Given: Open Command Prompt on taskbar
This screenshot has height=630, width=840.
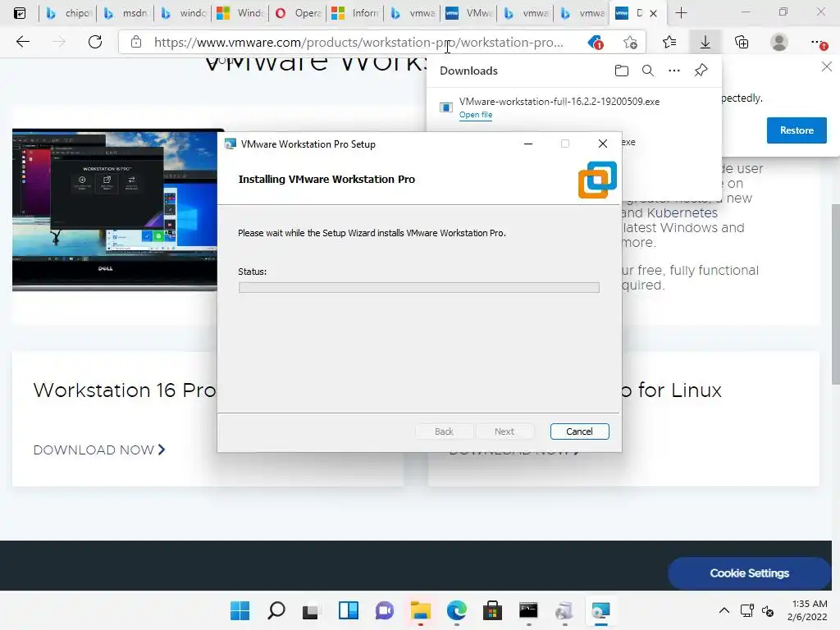Looking at the screenshot, I should pos(528,610).
